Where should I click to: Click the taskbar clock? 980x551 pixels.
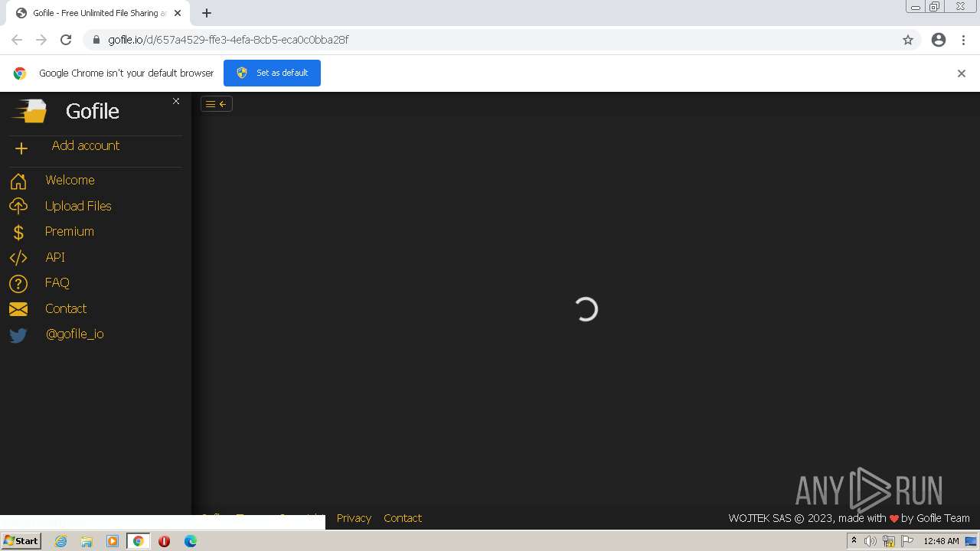941,541
